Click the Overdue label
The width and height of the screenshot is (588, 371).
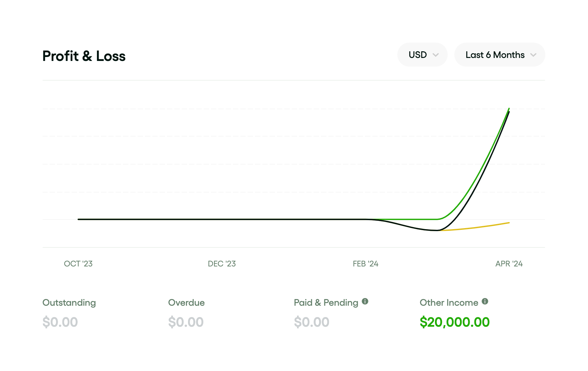tap(186, 303)
